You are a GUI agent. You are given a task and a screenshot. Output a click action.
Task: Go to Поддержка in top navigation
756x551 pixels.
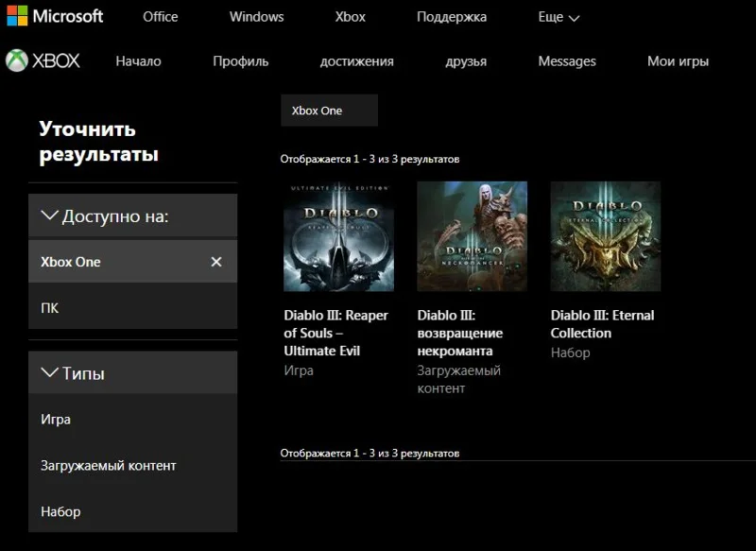pos(452,17)
